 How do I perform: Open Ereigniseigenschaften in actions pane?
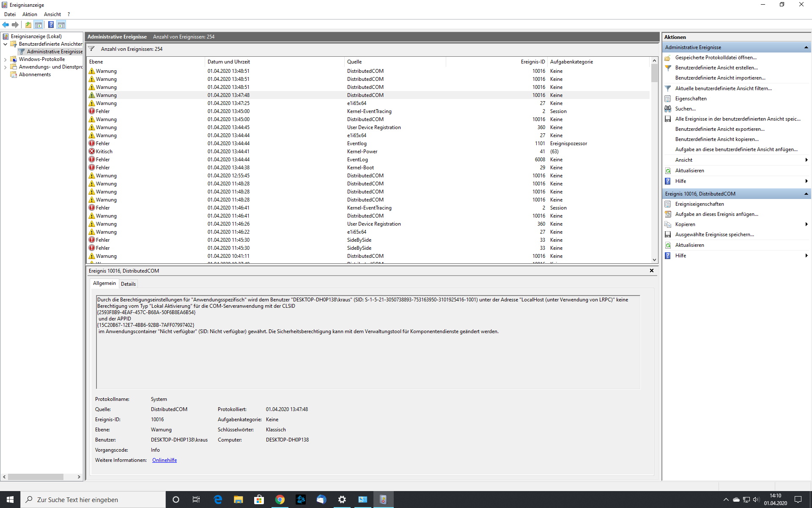tap(699, 204)
